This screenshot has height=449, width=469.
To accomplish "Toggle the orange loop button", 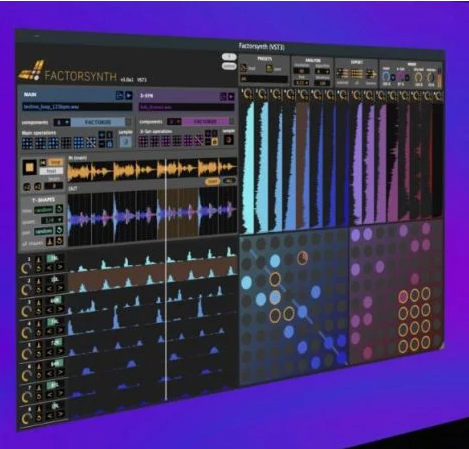I will coord(55,162).
